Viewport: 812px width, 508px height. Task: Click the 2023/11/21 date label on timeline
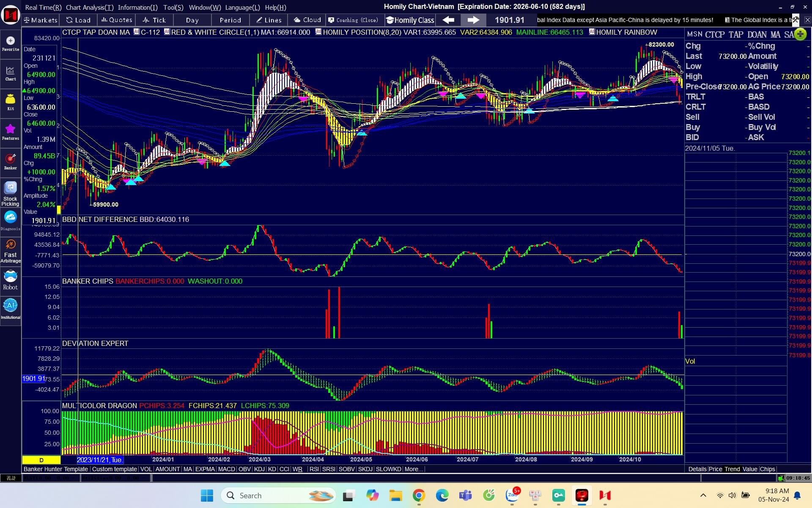pos(100,460)
